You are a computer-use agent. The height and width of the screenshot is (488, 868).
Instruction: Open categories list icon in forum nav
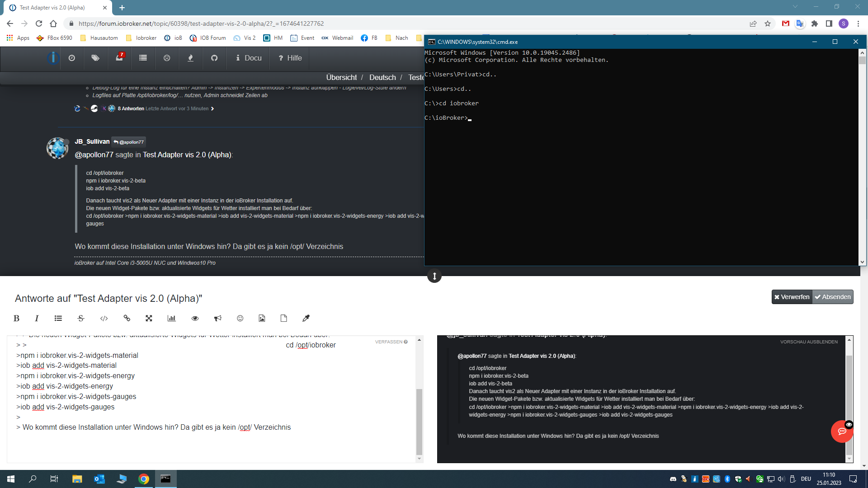(143, 58)
